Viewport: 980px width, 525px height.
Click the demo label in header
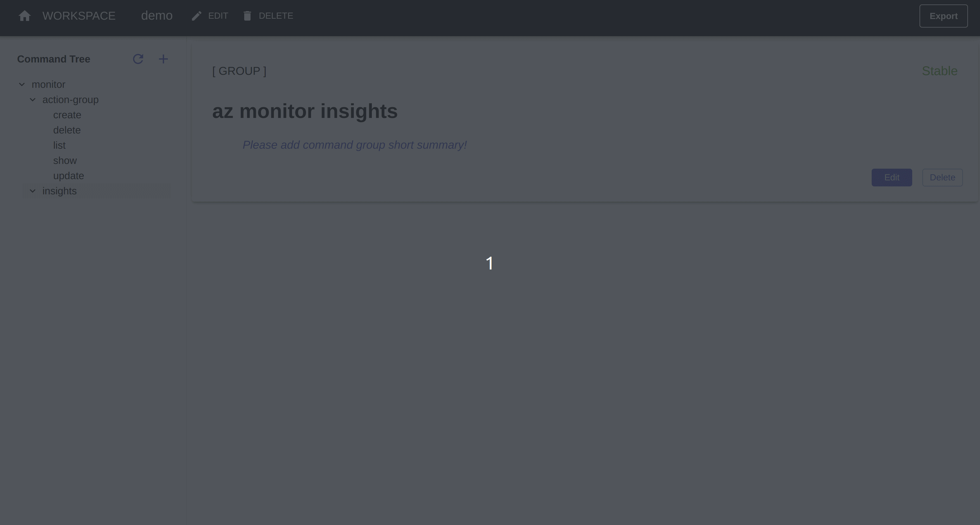[157, 16]
